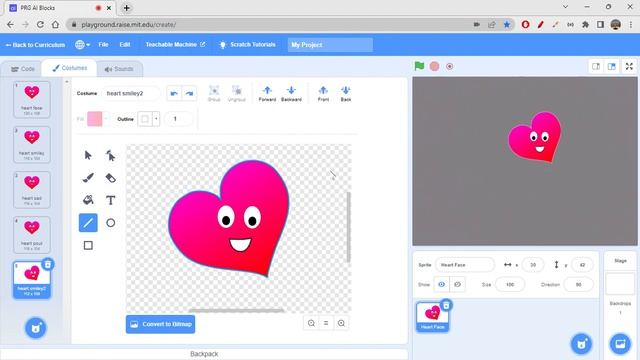Open the Edit menu
This screenshot has height=360, width=640.
pos(125,44)
